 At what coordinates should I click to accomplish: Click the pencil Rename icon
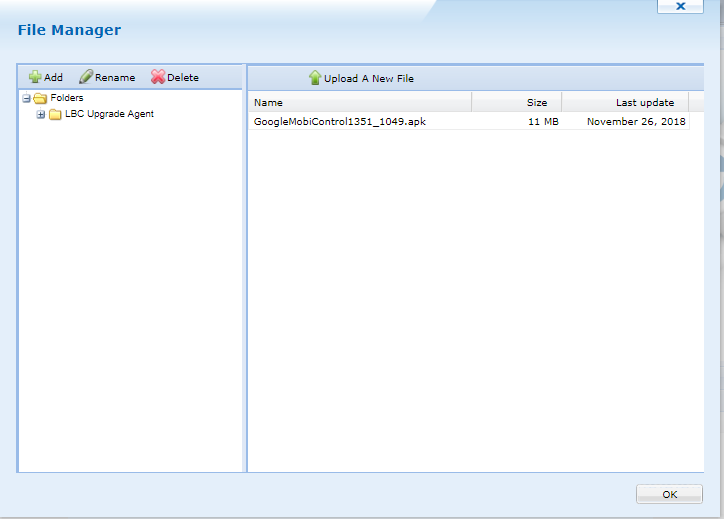86,77
